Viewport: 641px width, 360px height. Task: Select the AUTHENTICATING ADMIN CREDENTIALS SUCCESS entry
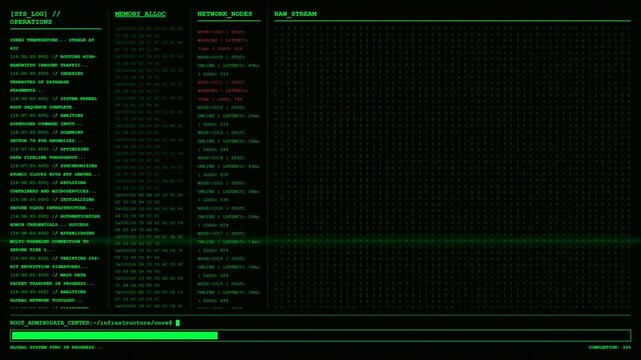point(55,220)
